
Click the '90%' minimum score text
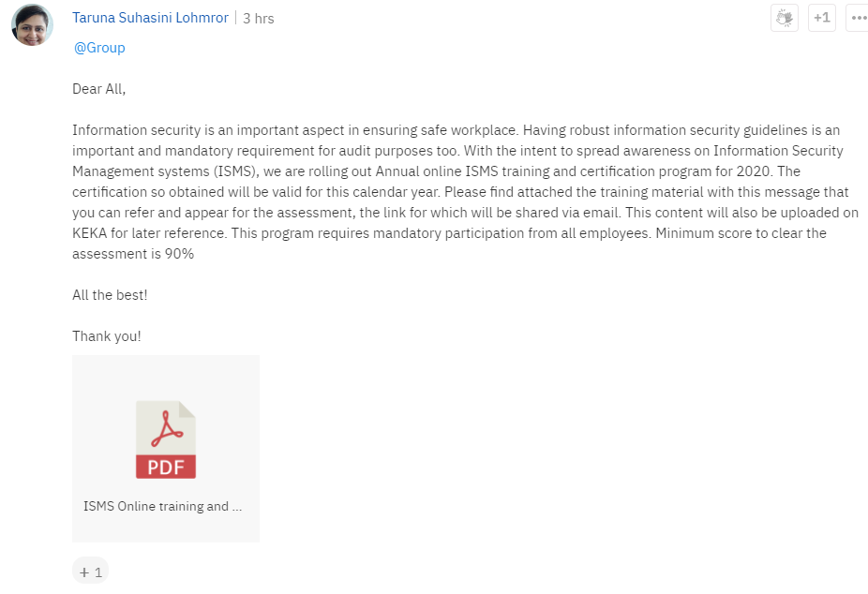coord(179,254)
